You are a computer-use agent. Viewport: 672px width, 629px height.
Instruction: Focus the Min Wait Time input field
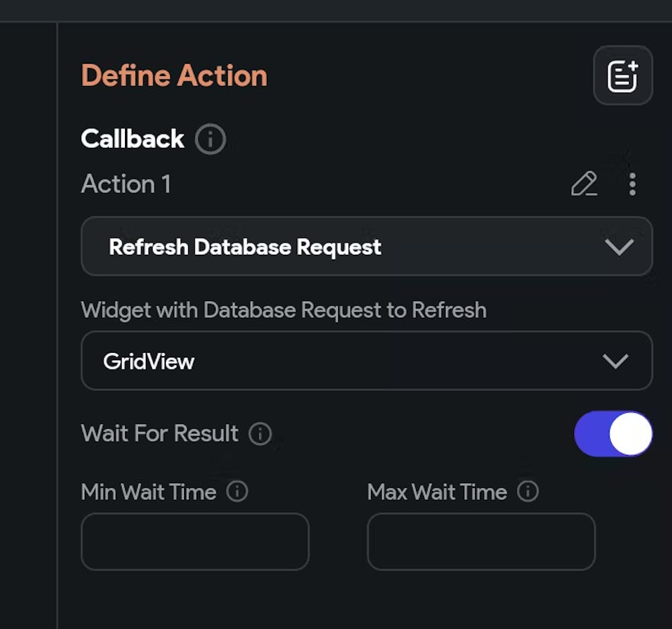[x=195, y=542]
